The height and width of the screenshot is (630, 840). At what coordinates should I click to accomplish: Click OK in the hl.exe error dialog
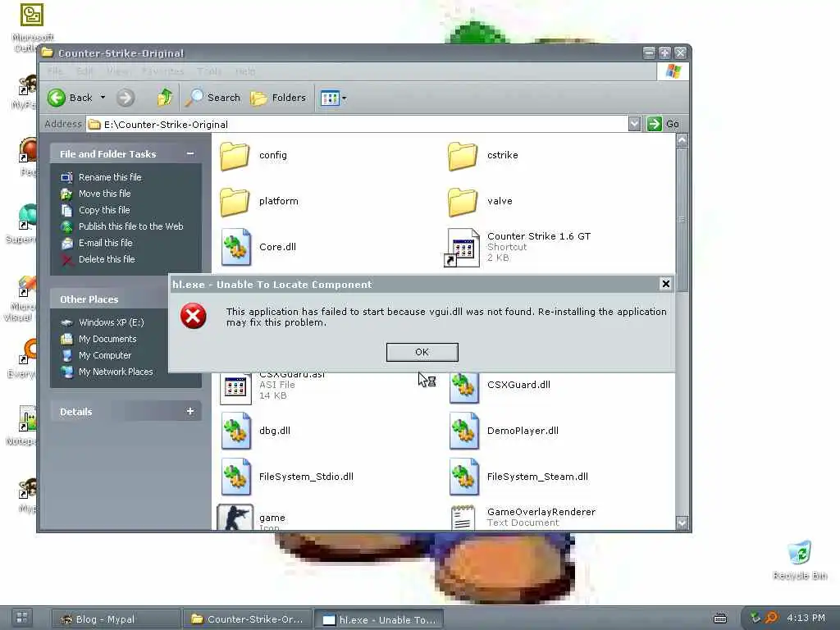(422, 352)
